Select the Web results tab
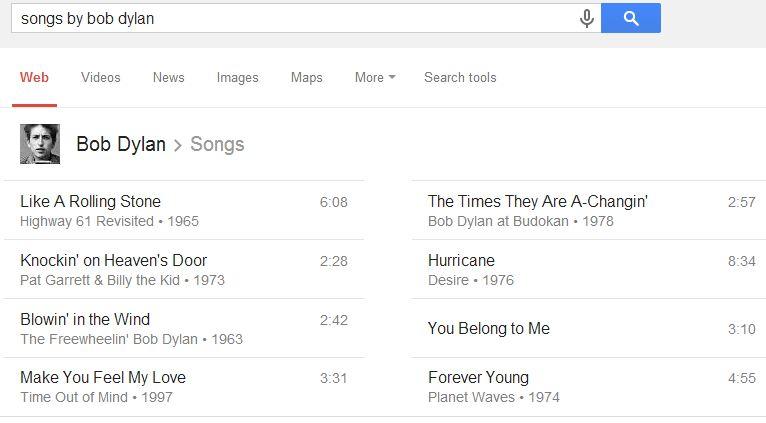The width and height of the screenshot is (766, 423). [x=34, y=77]
